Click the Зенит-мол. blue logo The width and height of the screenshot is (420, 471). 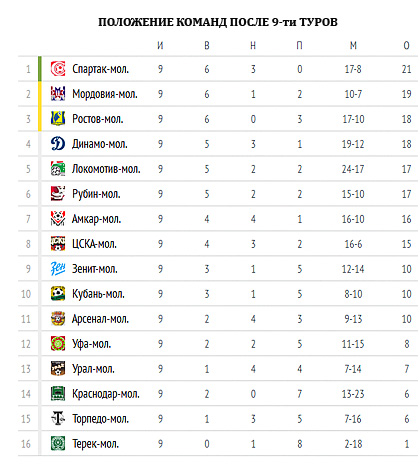(58, 269)
